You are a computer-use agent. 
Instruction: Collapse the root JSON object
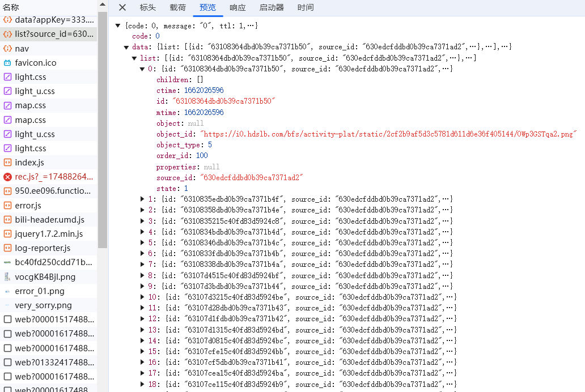(118, 25)
